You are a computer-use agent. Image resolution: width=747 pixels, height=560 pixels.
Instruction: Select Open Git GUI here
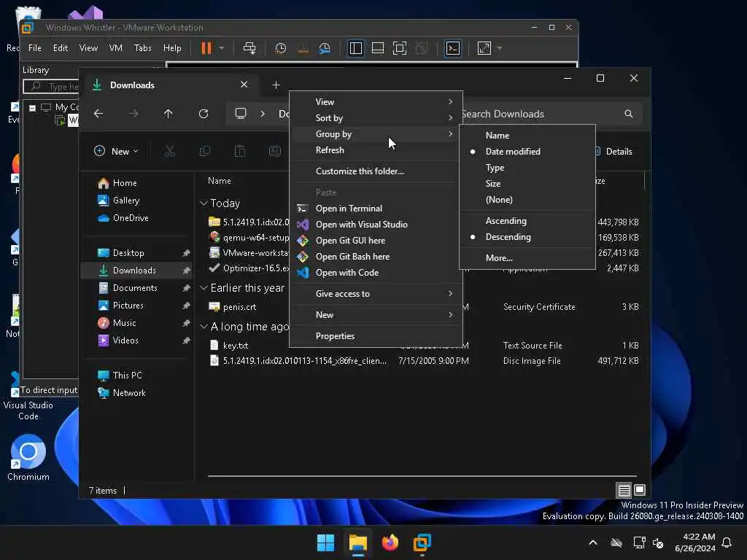coord(376,241)
